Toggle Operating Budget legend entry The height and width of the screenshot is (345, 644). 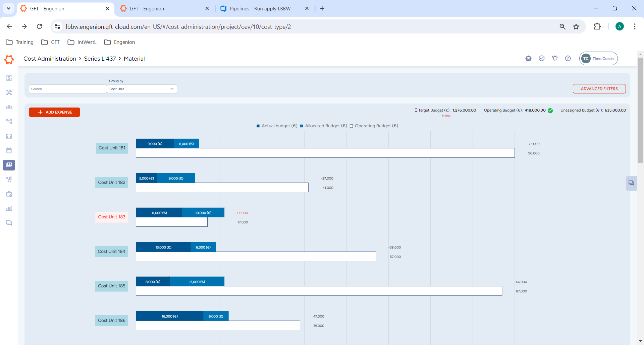point(374,126)
